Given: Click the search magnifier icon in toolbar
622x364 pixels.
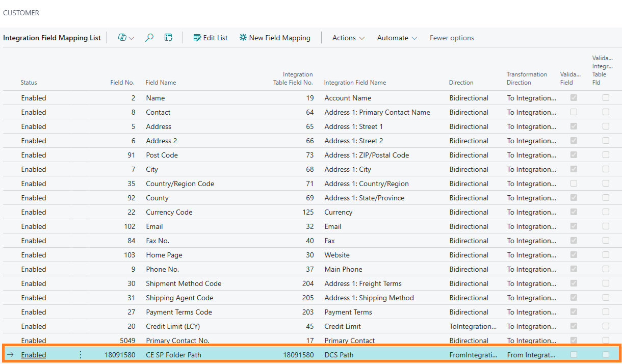Looking at the screenshot, I should pyautogui.click(x=149, y=38).
